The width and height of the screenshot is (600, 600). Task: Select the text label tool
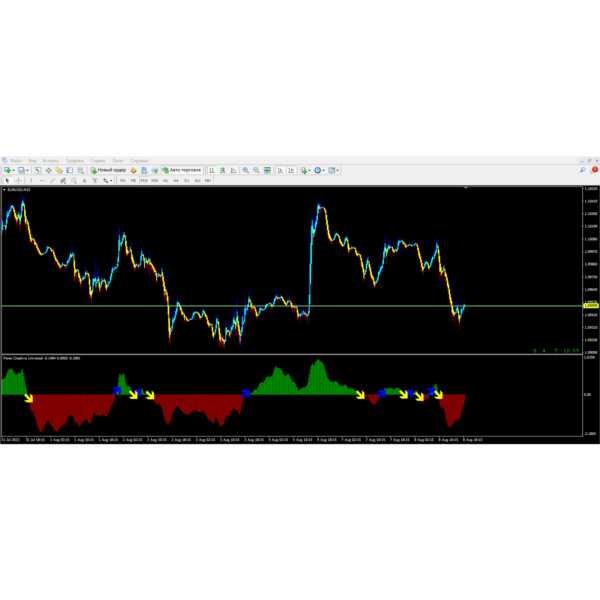(95, 181)
